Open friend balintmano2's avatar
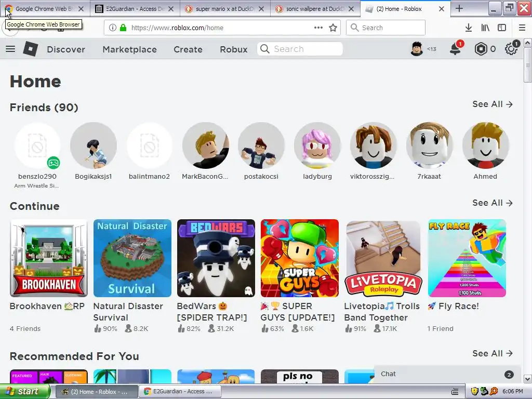 pos(149,145)
